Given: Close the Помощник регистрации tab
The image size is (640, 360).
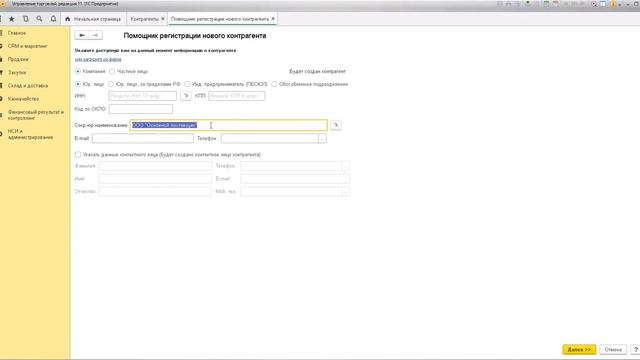Looking at the screenshot, I should (x=273, y=19).
